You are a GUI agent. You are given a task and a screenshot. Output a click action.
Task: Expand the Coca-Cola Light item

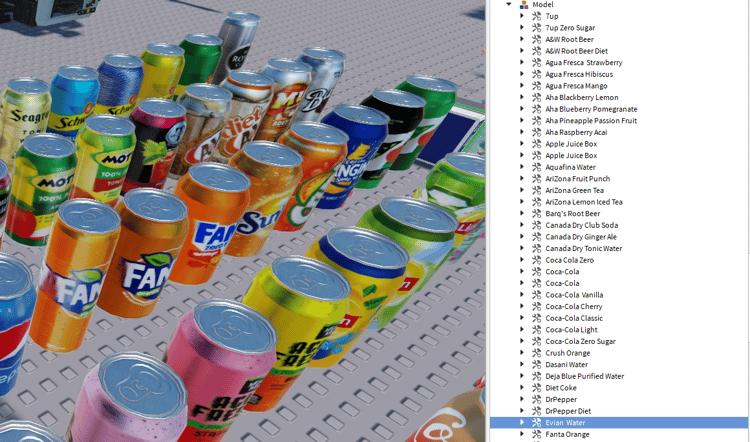[x=522, y=330]
